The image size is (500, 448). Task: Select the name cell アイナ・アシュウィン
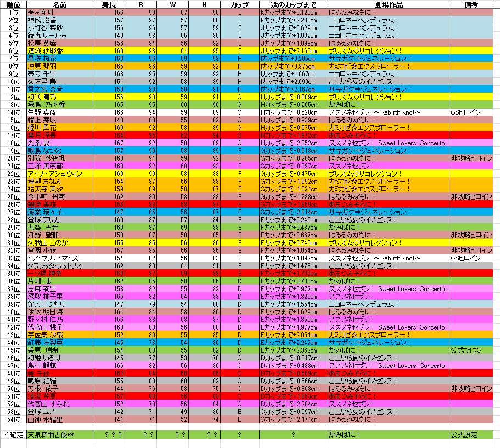point(60,174)
